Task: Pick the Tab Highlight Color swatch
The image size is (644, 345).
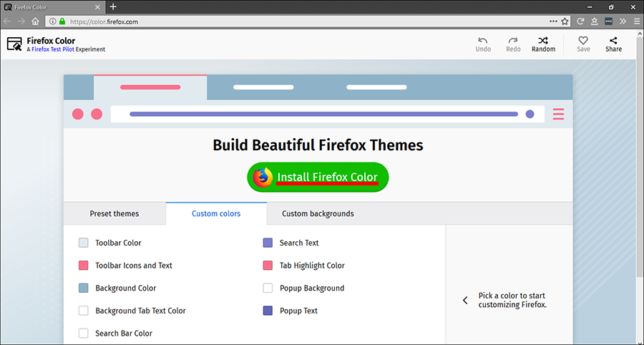Action: (268, 266)
